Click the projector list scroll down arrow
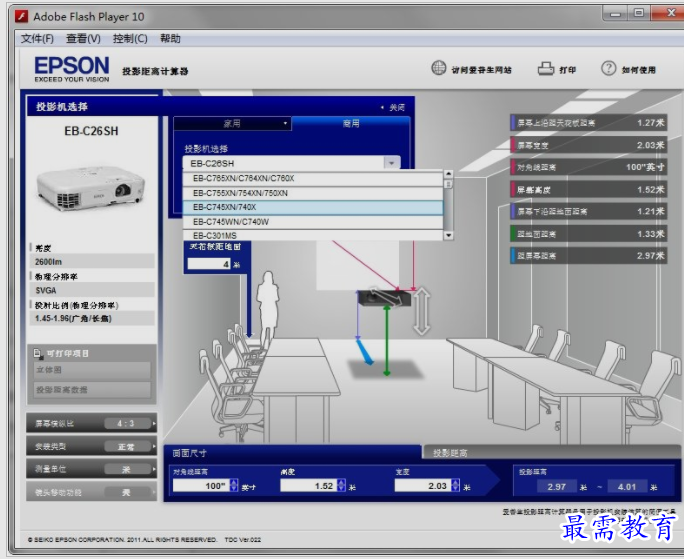 click(448, 236)
